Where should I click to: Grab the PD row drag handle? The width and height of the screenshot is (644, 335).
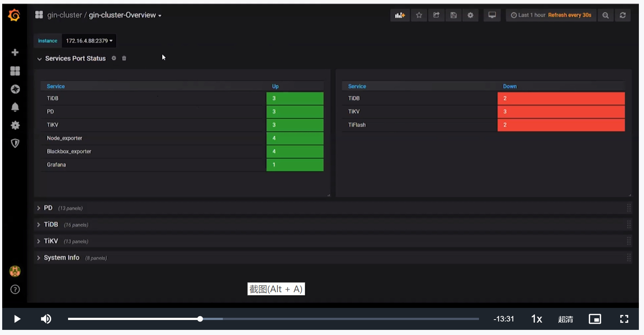tap(629, 208)
